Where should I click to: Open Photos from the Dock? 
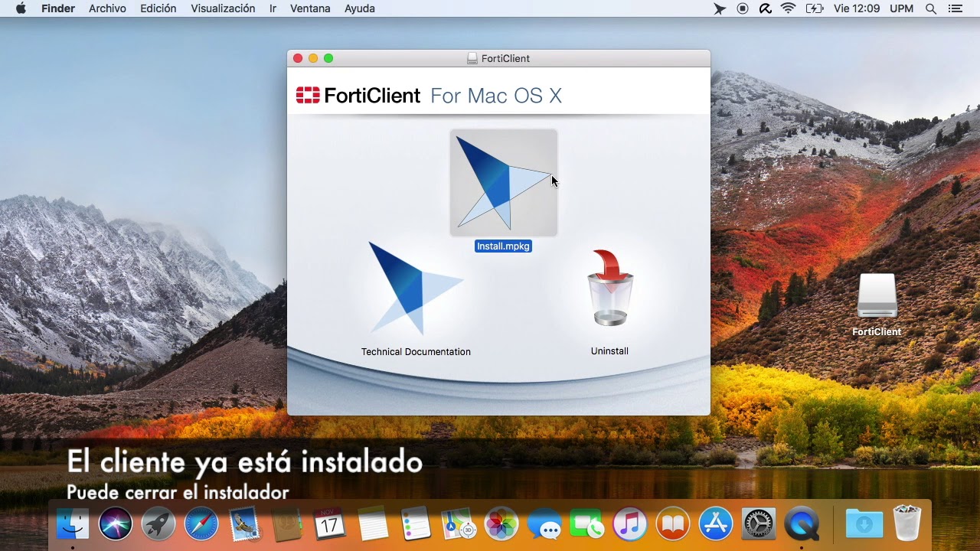tap(501, 524)
